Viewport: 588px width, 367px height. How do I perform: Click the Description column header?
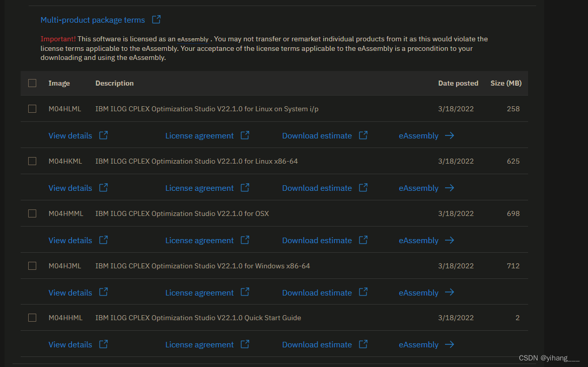pyautogui.click(x=114, y=83)
